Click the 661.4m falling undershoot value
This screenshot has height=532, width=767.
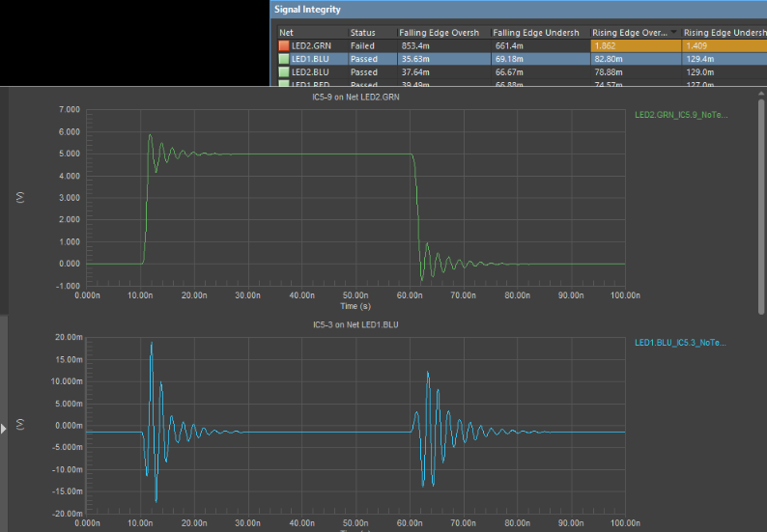tap(509, 46)
